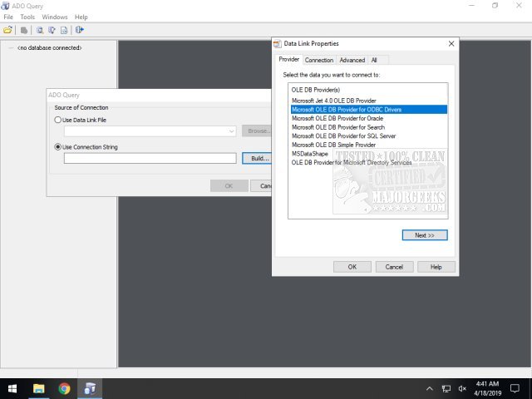Show hidden system tray icons
Image resolution: width=532 pixels, height=399 pixels.
point(430,388)
